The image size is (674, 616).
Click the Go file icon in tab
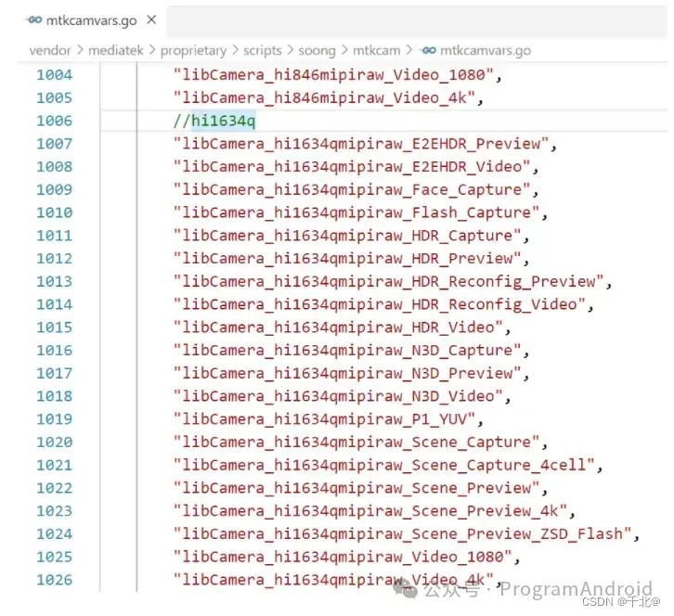point(34,19)
